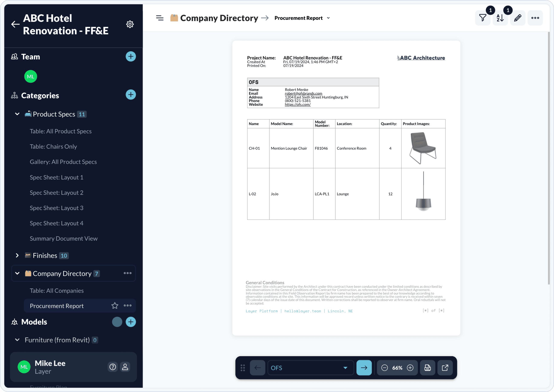
Task: Click the ML team member avatar
Action: point(30,76)
